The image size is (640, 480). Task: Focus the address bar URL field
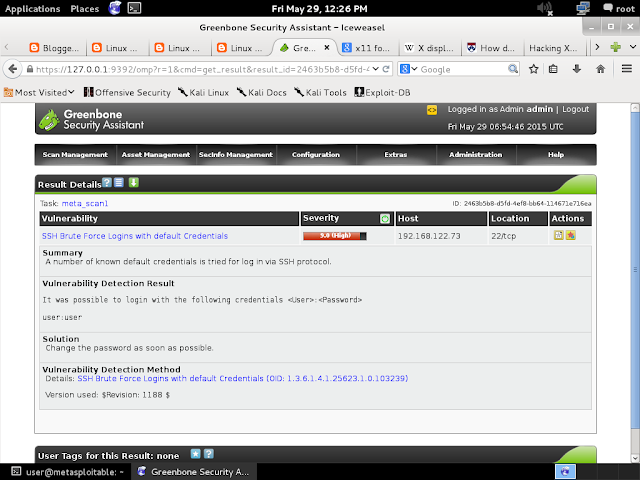202,69
